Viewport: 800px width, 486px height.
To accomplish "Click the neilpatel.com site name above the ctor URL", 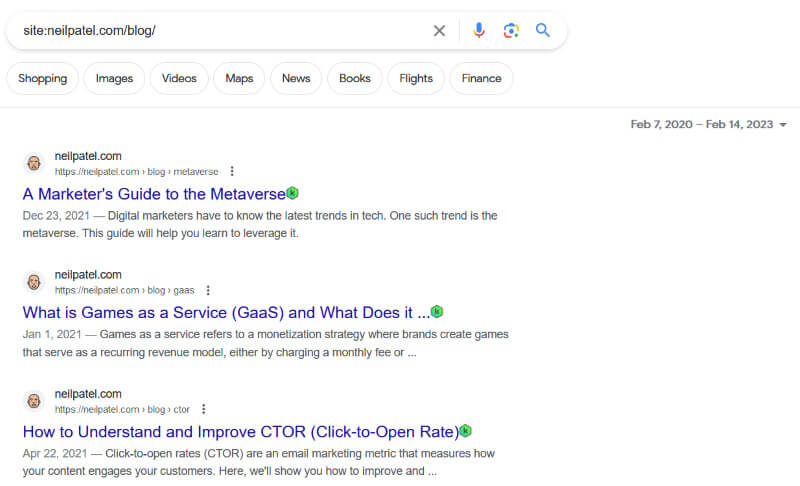I will pyautogui.click(x=88, y=394).
